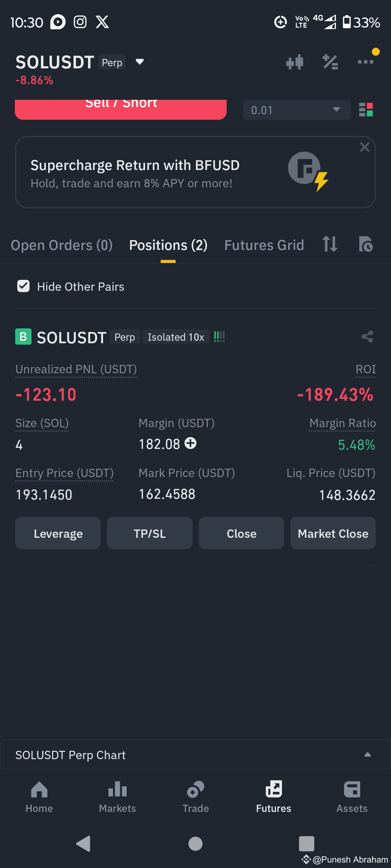391x868 pixels.
Task: Tap the TP/SL button
Action: tap(150, 533)
